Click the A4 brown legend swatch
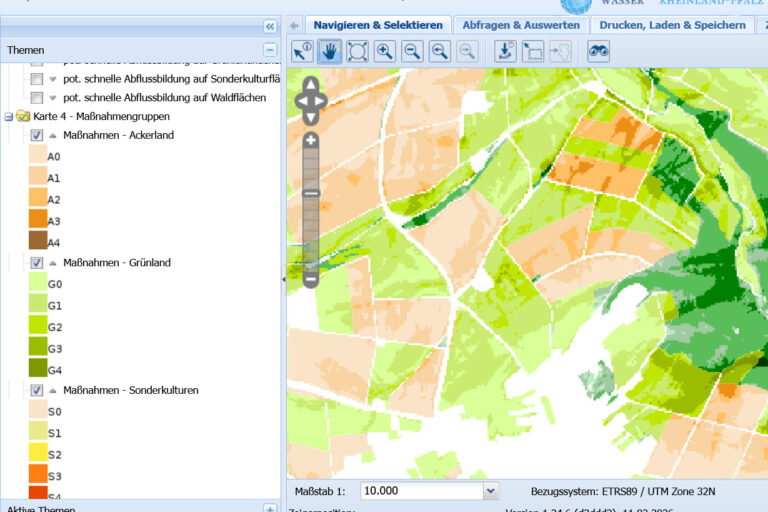The width and height of the screenshot is (768, 512). (x=38, y=240)
